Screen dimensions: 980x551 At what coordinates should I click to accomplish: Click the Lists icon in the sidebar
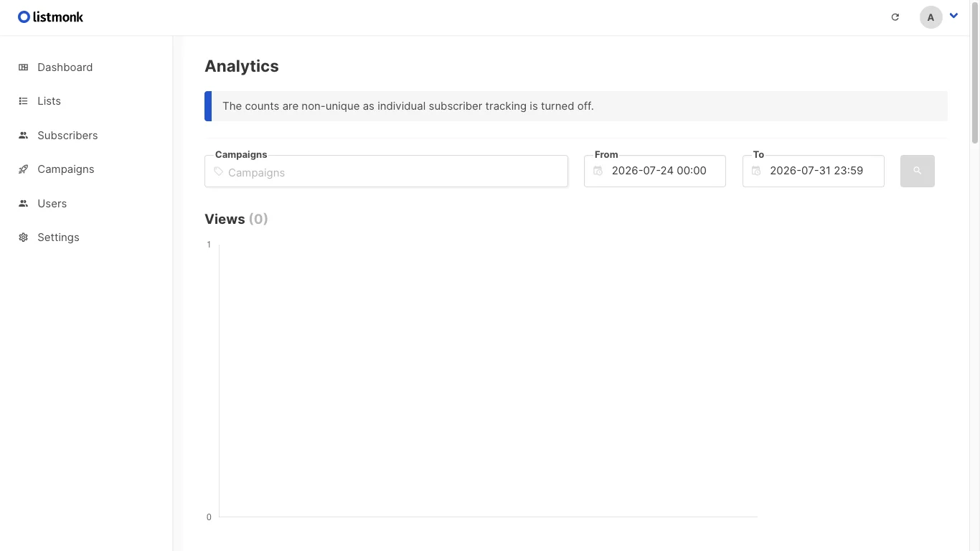pyautogui.click(x=23, y=101)
